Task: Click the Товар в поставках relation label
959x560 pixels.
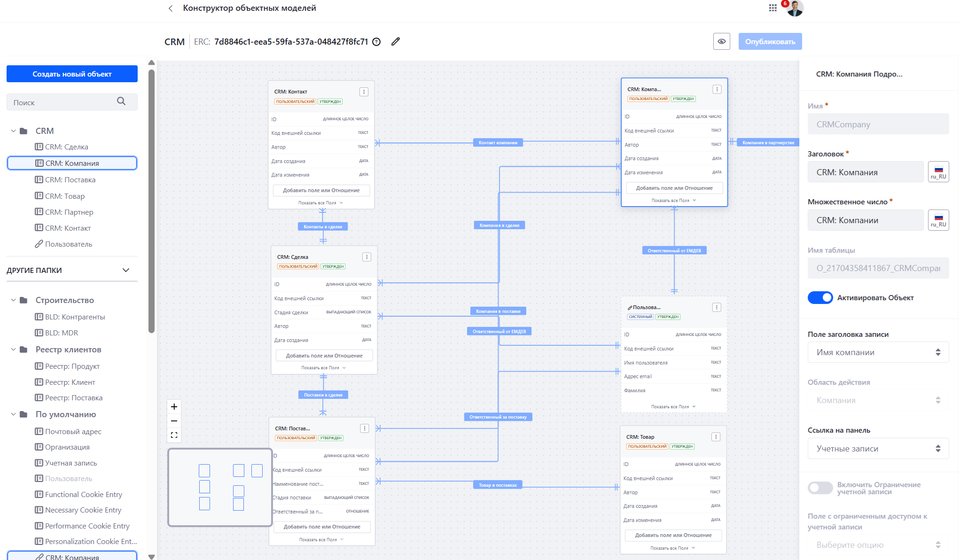Action: pos(498,485)
